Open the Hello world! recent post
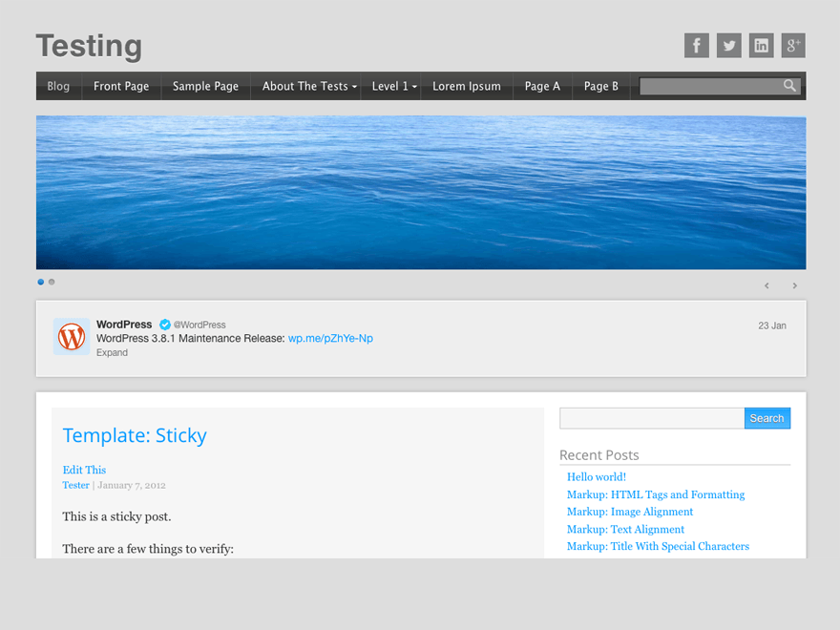 [597, 476]
